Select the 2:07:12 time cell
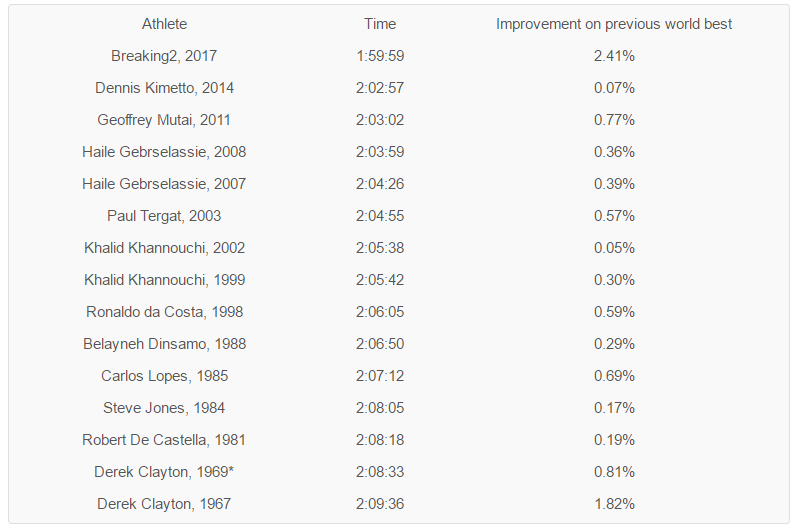 [380, 376]
